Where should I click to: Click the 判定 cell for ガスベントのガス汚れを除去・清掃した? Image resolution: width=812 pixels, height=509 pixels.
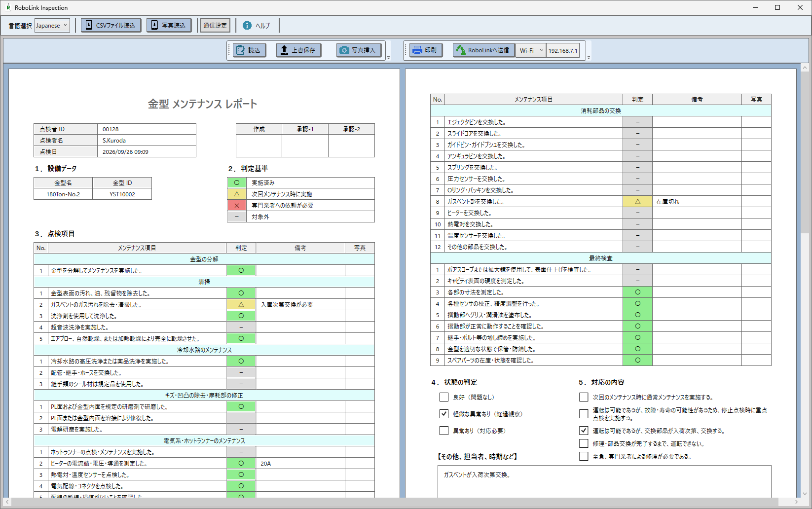pos(241,304)
